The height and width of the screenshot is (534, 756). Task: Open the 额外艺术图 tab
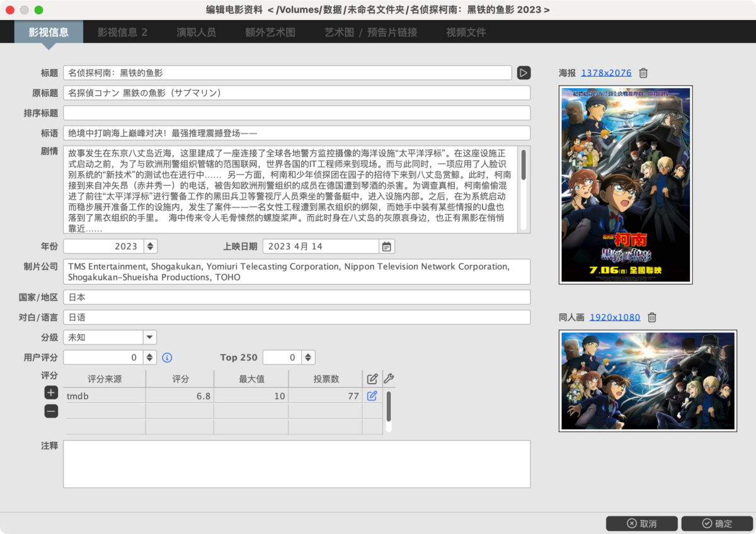coord(270,32)
